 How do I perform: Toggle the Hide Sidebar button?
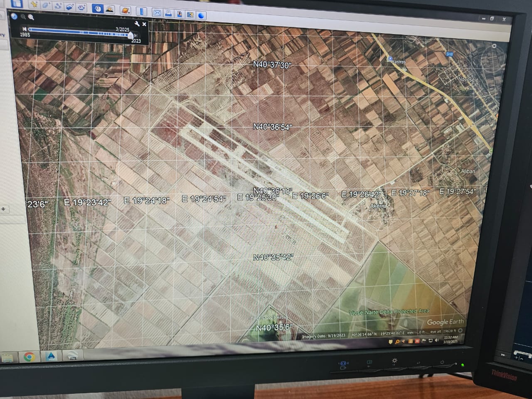pos(17,3)
